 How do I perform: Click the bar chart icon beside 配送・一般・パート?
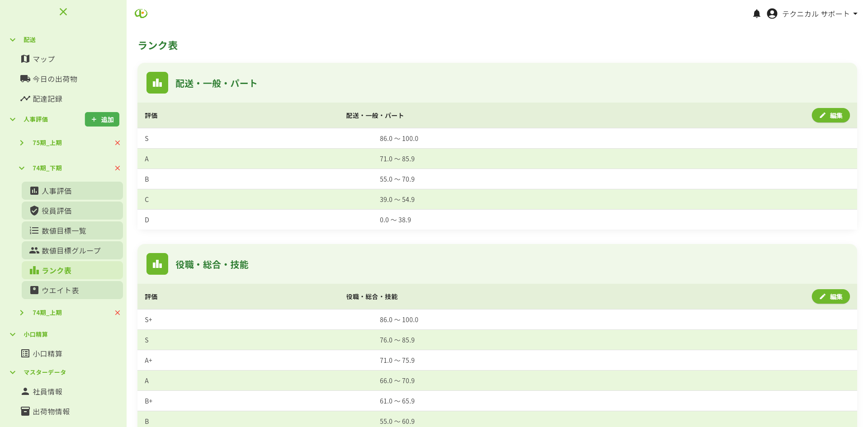click(157, 83)
